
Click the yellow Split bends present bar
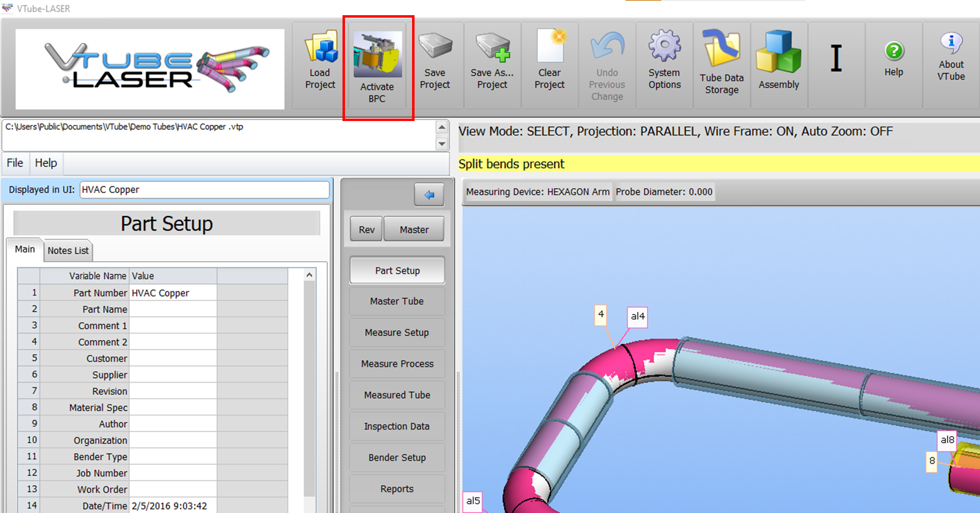(x=718, y=164)
